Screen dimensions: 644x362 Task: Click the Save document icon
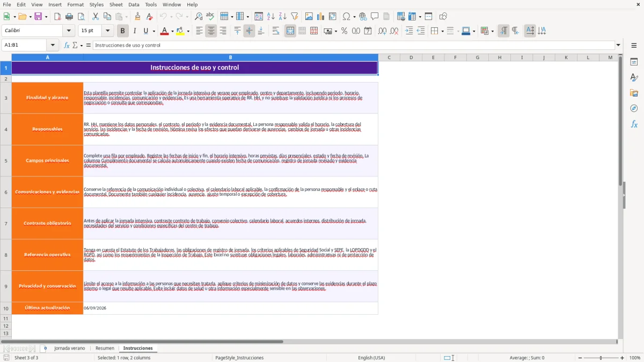click(x=38, y=17)
